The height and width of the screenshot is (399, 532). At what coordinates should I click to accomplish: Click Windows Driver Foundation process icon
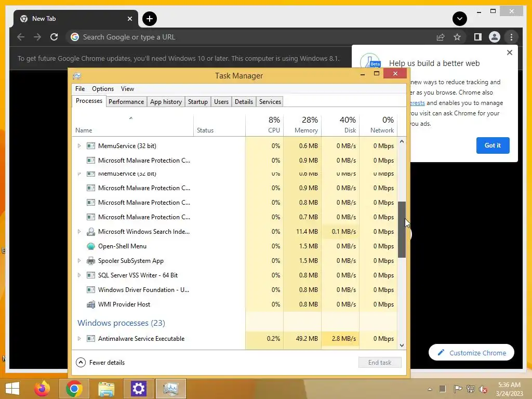[x=90, y=290]
